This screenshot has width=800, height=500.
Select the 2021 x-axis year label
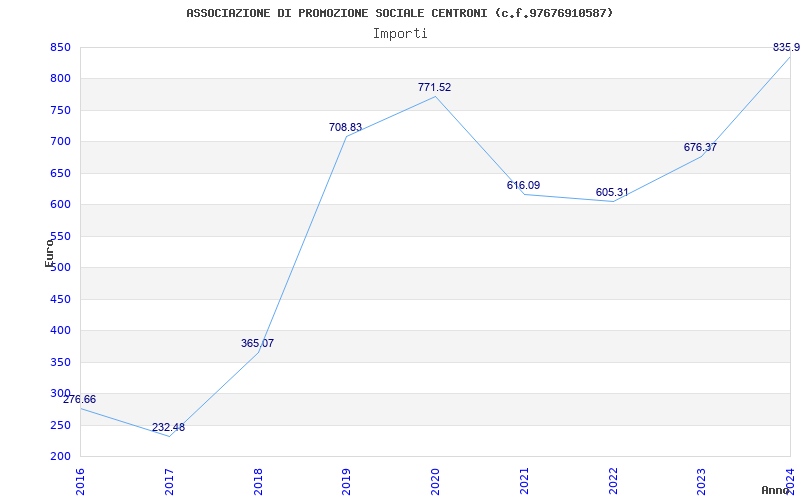pyautogui.click(x=524, y=482)
